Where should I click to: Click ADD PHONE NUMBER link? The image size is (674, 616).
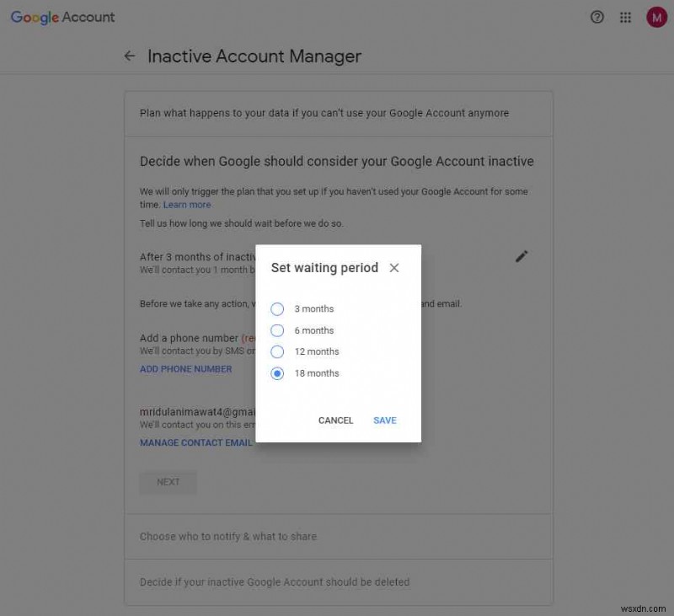tap(185, 368)
